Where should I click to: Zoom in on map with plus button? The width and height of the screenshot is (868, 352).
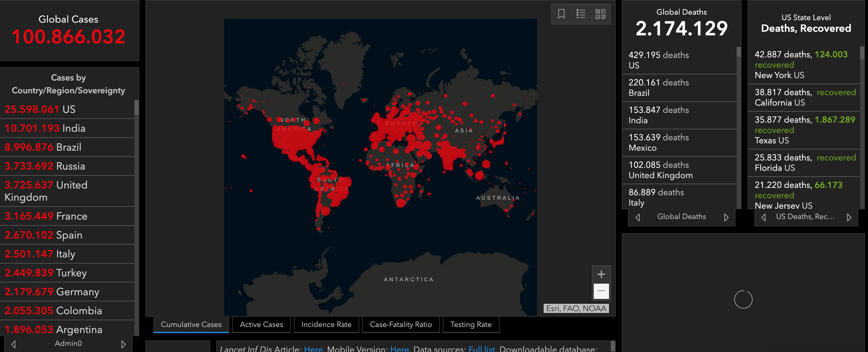[601, 274]
